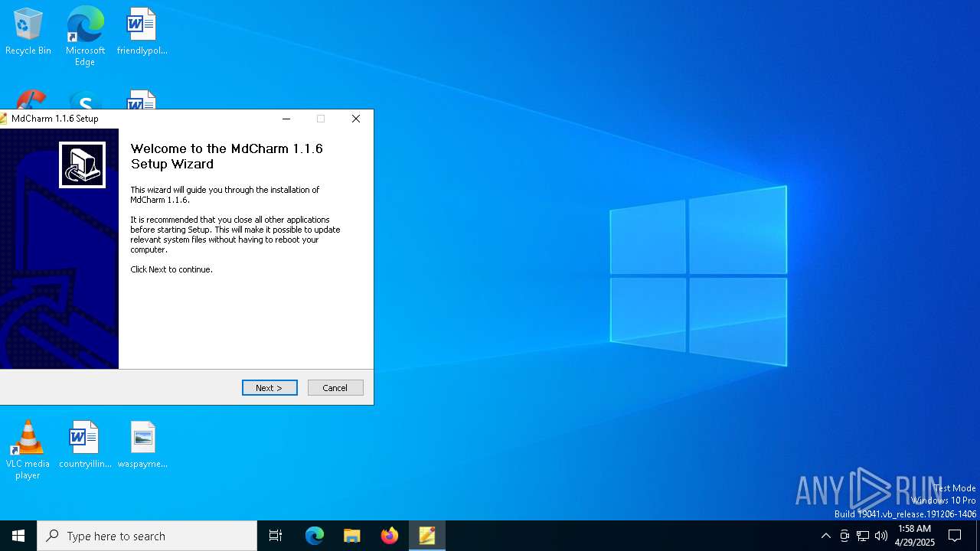Close the MdCharm 1.1.6 Setup window
Viewport: 980px width, 551px height.
[356, 119]
